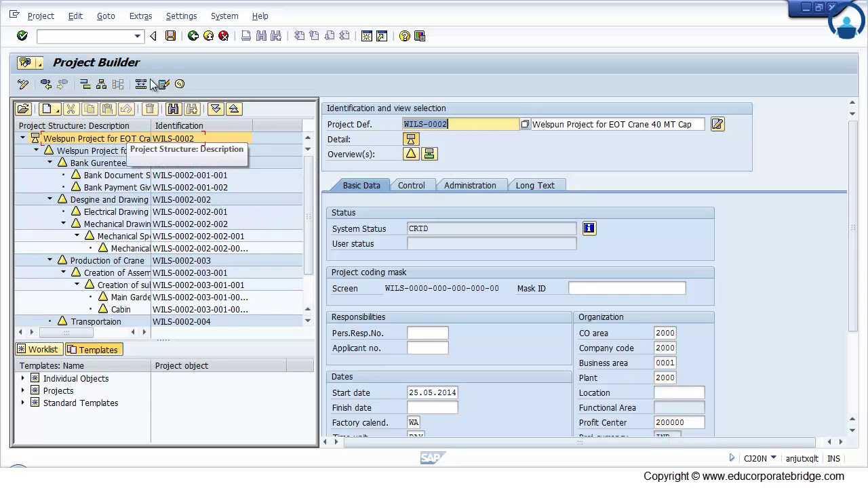This screenshot has height=488, width=868.
Task: Collapse the Production of Crane node
Action: (x=50, y=260)
